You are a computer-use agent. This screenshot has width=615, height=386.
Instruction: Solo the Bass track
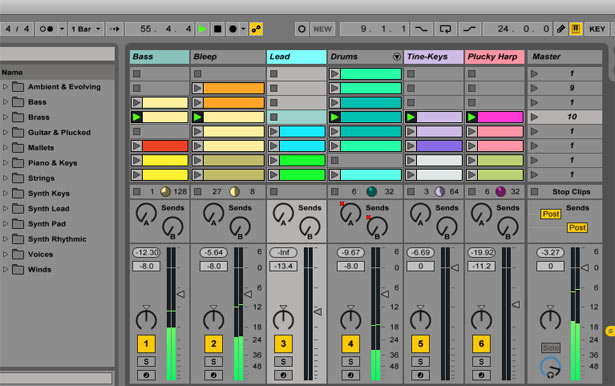[x=146, y=362]
